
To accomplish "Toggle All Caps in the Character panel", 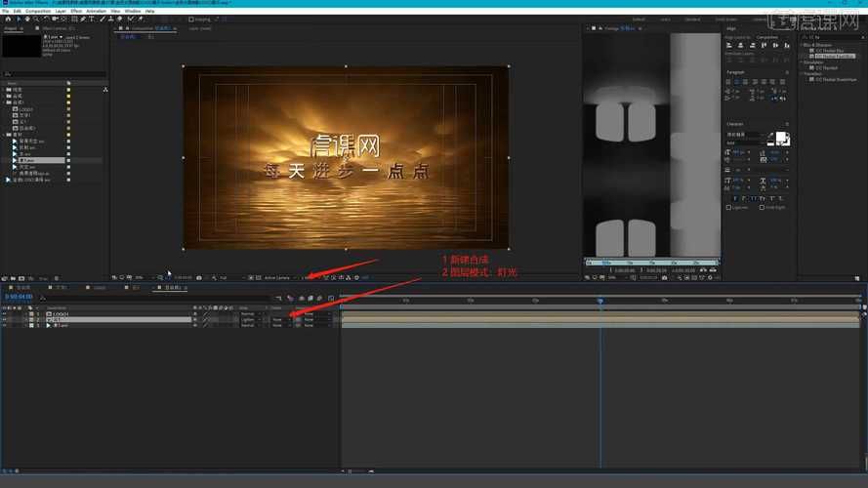I will click(x=754, y=199).
